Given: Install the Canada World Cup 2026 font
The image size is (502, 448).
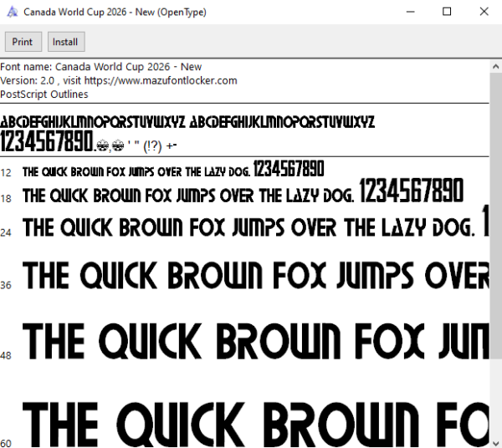Looking at the screenshot, I should (66, 42).
